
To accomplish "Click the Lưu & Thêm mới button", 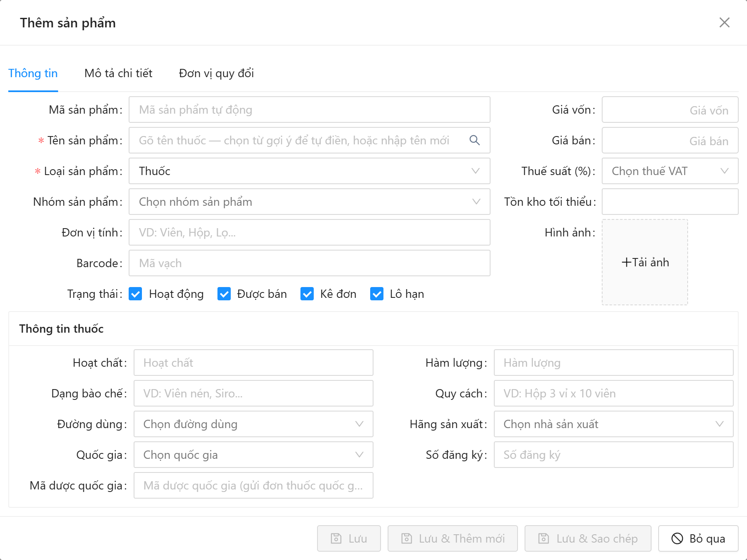I will coord(453,538).
